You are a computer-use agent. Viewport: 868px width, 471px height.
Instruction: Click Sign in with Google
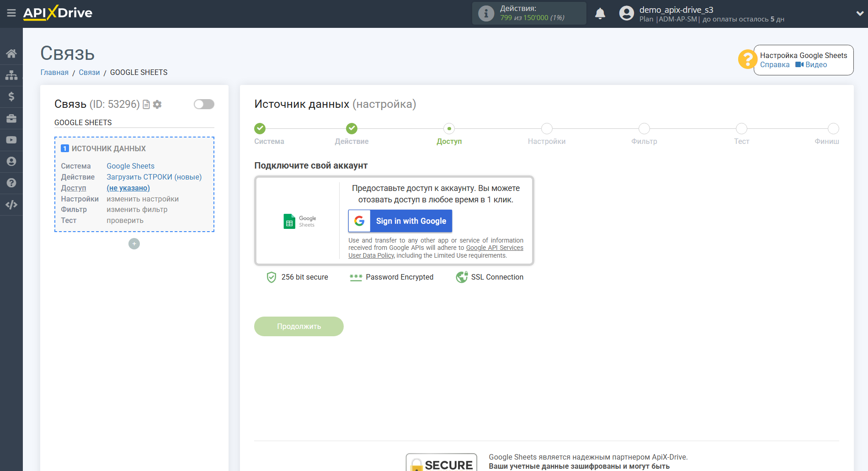[400, 221]
